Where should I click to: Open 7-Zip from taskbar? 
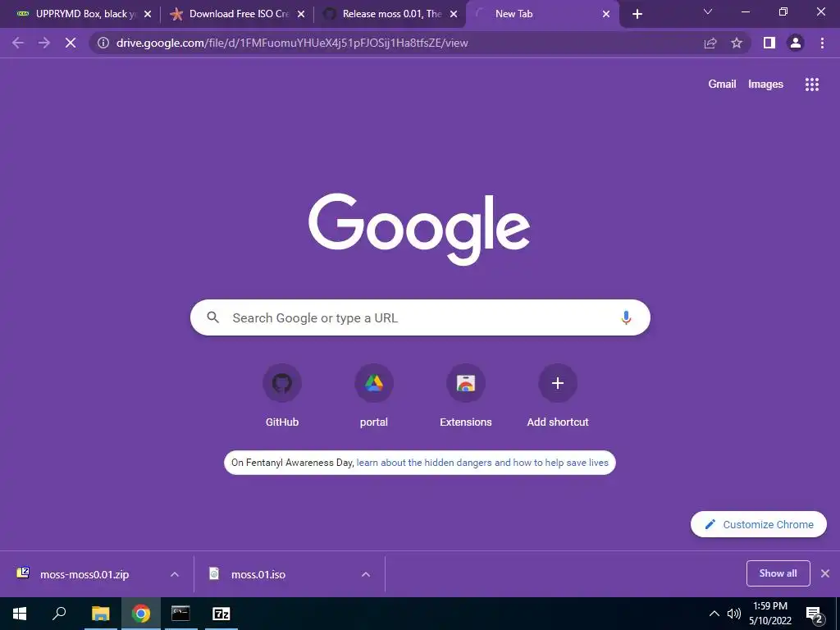point(221,614)
